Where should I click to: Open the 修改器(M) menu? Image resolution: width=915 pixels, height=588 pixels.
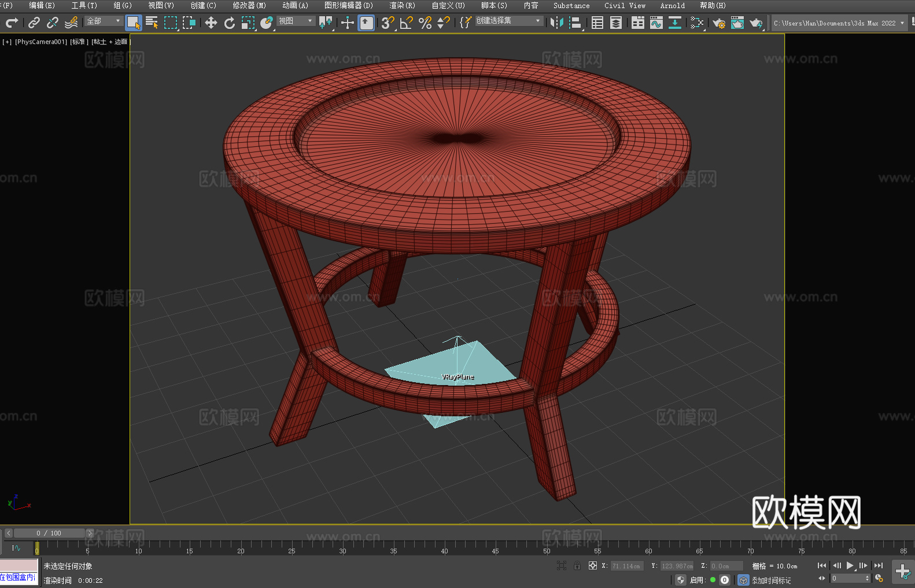[249, 5]
